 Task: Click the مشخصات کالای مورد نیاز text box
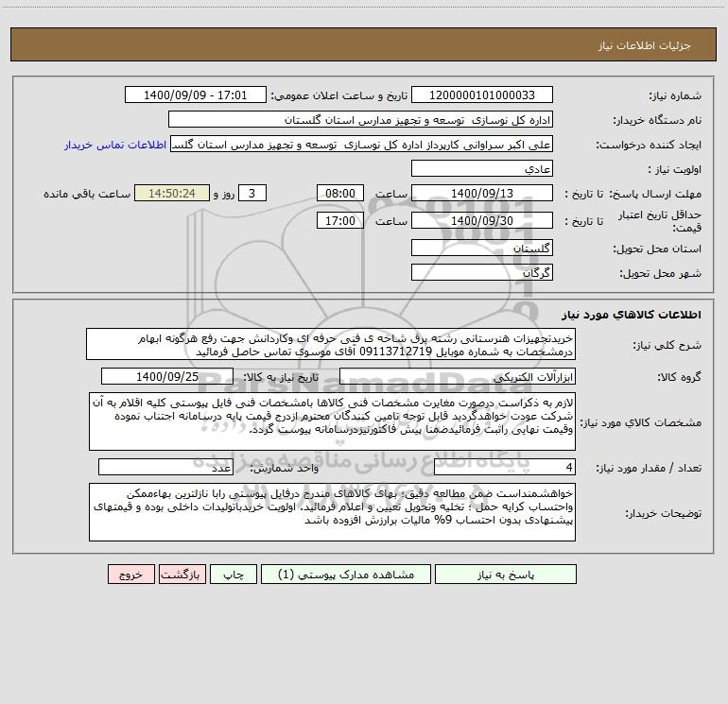(332, 421)
